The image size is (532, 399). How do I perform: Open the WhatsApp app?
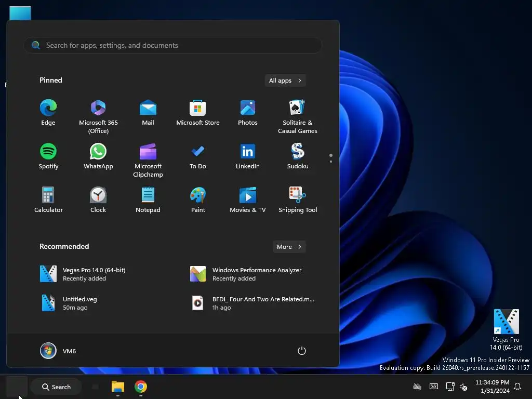tap(98, 156)
